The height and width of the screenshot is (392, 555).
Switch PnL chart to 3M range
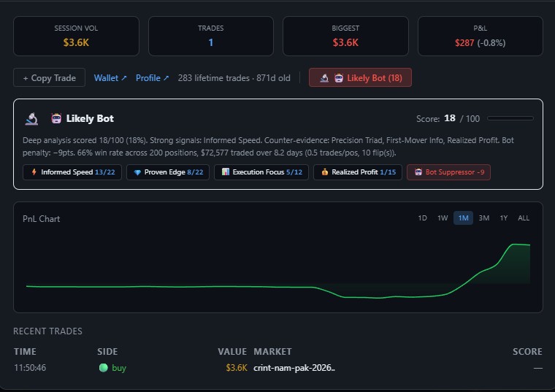click(484, 218)
